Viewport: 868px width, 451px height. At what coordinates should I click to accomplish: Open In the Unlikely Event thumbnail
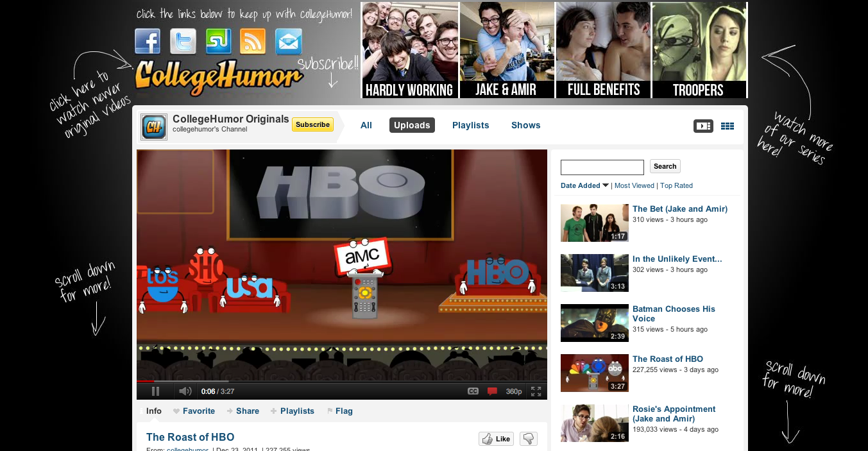coord(595,273)
